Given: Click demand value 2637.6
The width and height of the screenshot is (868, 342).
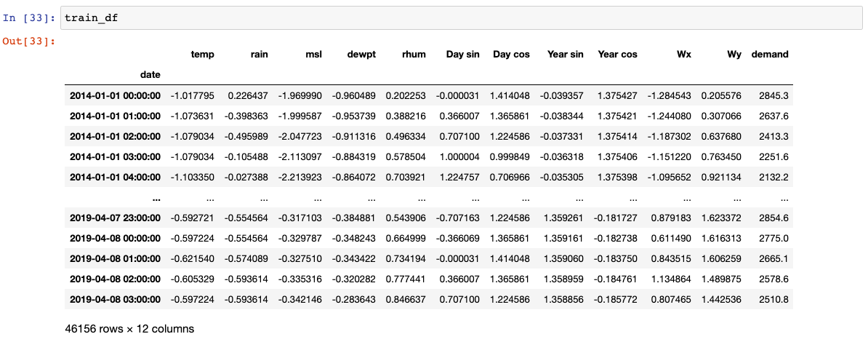Looking at the screenshot, I should (775, 116).
